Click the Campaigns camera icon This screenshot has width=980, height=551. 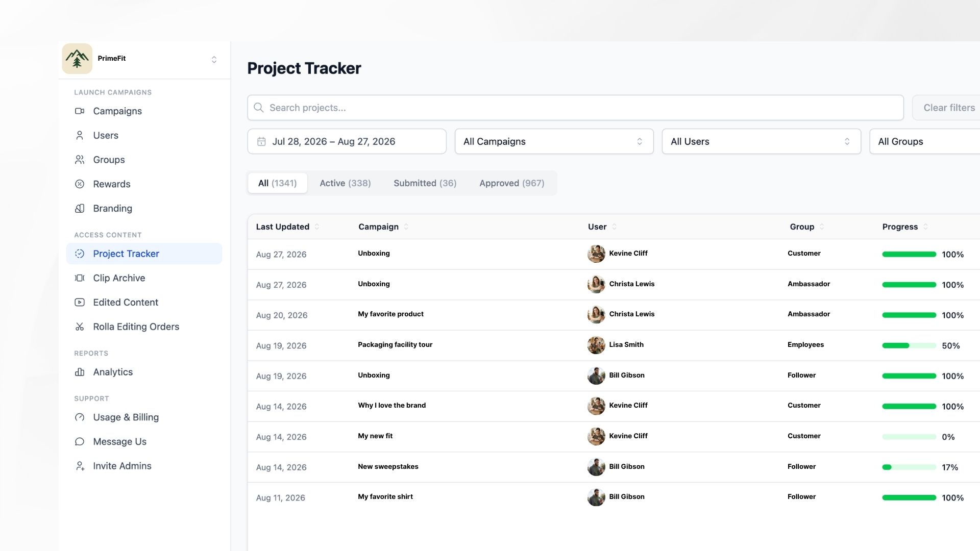[80, 111]
